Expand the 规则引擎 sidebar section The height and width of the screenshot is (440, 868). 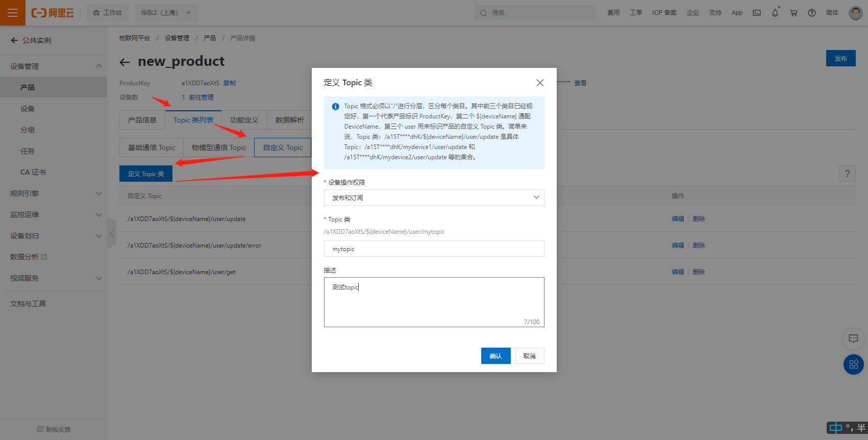pos(54,193)
